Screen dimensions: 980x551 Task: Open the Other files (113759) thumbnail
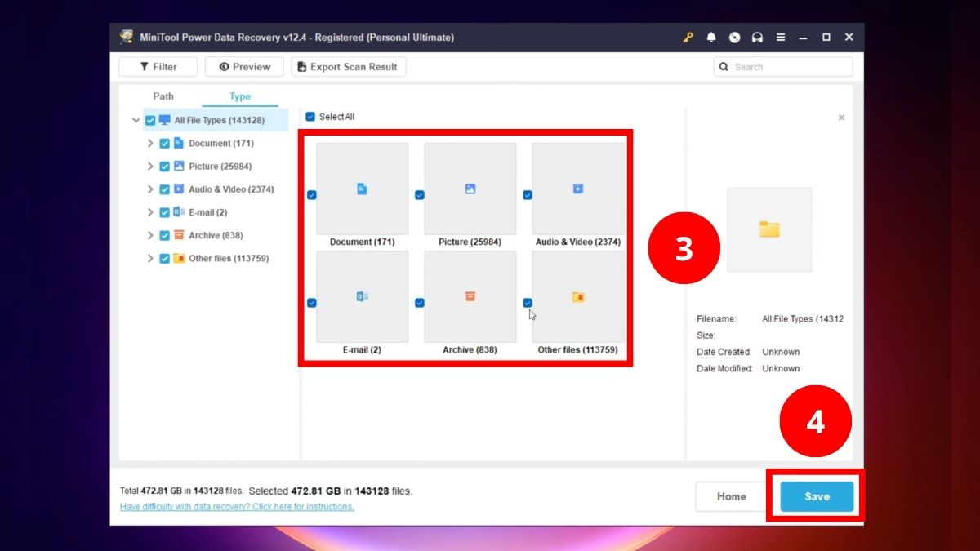coord(578,297)
